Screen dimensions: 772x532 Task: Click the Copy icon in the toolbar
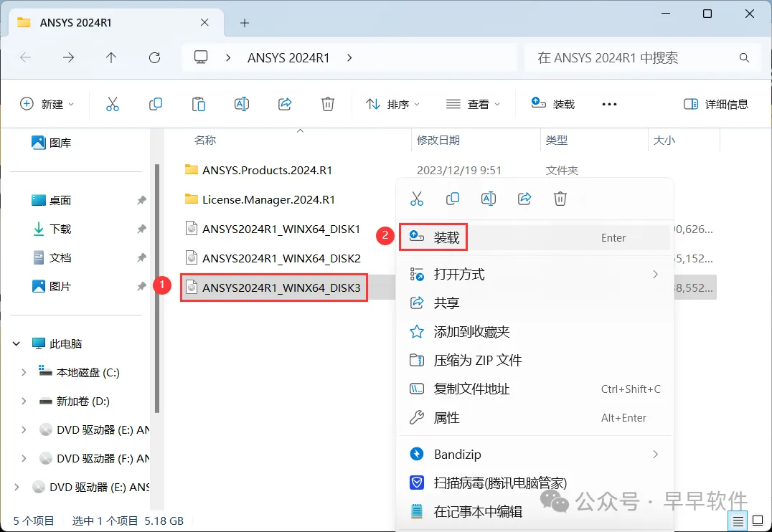[x=156, y=104]
